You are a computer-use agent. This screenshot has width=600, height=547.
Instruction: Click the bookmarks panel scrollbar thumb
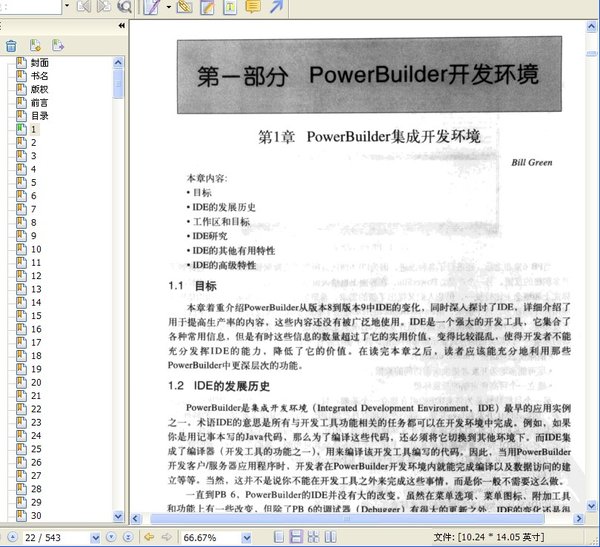[x=118, y=83]
